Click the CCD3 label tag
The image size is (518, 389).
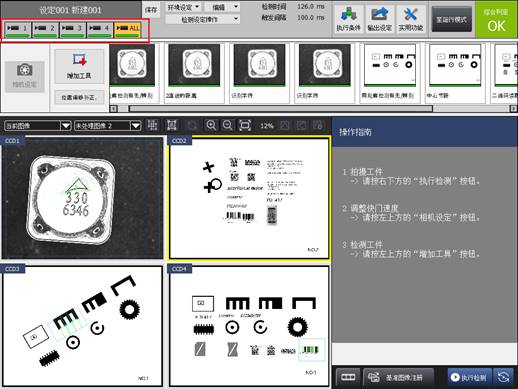click(x=12, y=269)
